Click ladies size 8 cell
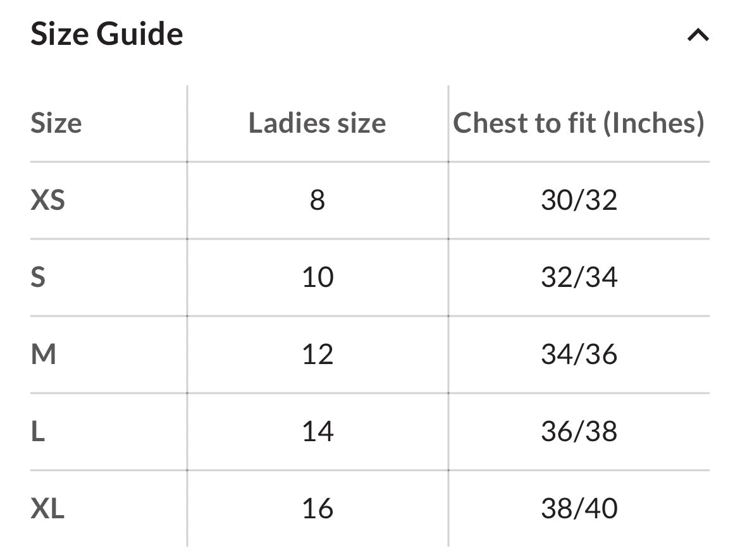The width and height of the screenshot is (740, 560). [x=317, y=200]
